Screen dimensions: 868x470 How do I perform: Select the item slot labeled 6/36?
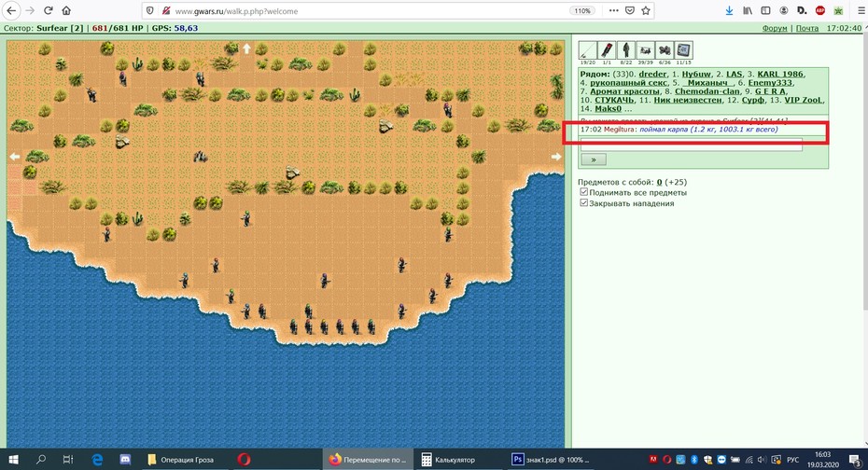pyautogui.click(x=665, y=50)
